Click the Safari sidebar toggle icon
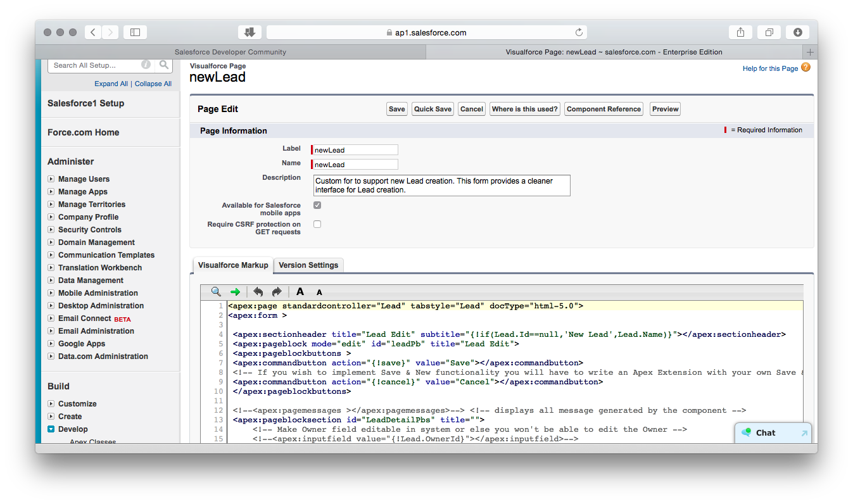Viewport: 853px width, 504px height. pyautogui.click(x=135, y=32)
